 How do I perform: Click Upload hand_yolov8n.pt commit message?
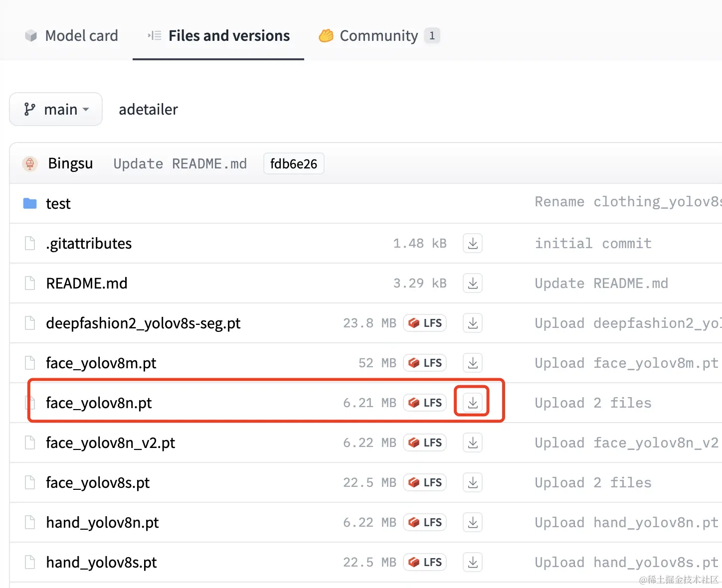627,522
